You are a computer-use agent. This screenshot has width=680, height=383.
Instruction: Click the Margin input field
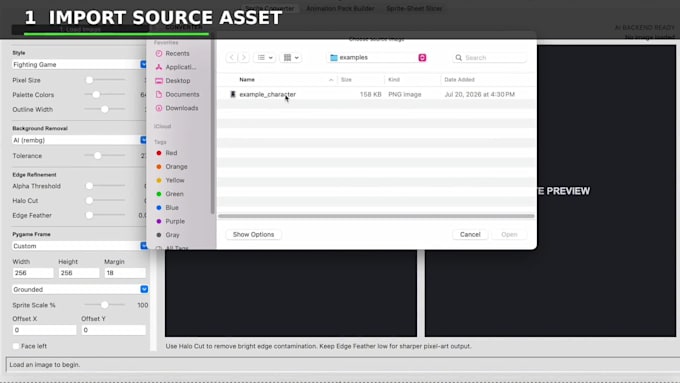point(125,273)
